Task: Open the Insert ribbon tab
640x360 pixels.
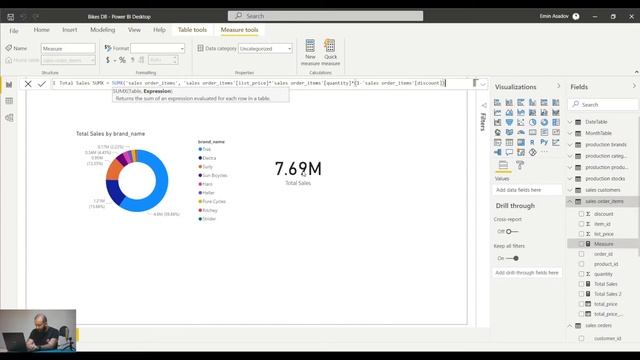Action: coord(70,30)
